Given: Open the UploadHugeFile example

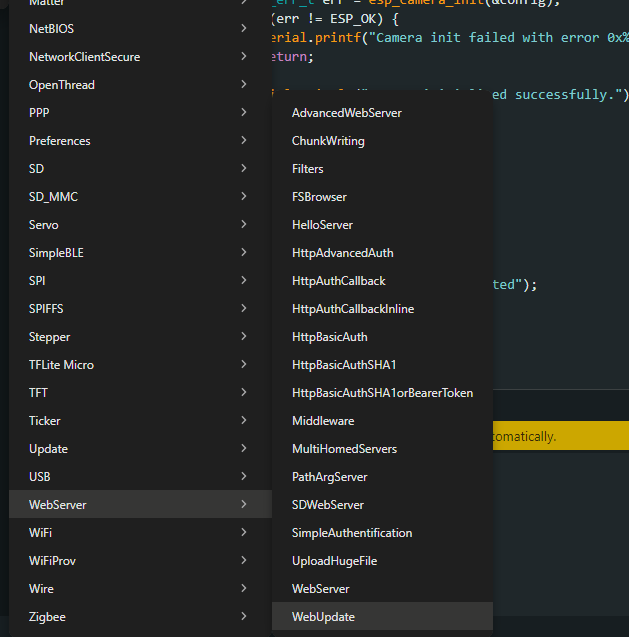Looking at the screenshot, I should coord(382,561).
